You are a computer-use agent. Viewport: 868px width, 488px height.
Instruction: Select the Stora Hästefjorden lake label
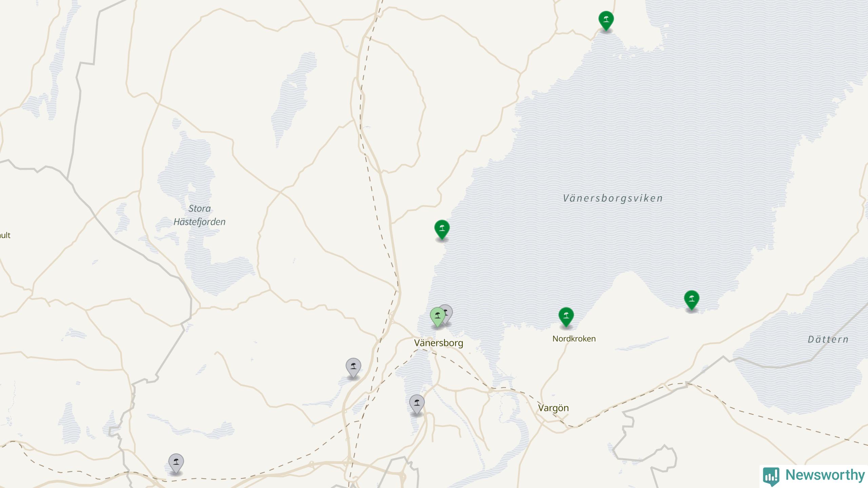coord(199,215)
